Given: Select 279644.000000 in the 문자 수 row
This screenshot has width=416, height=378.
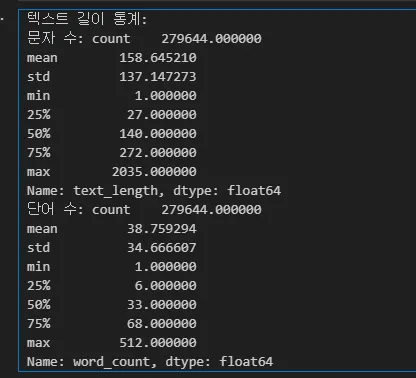Looking at the screenshot, I should pos(211,39).
